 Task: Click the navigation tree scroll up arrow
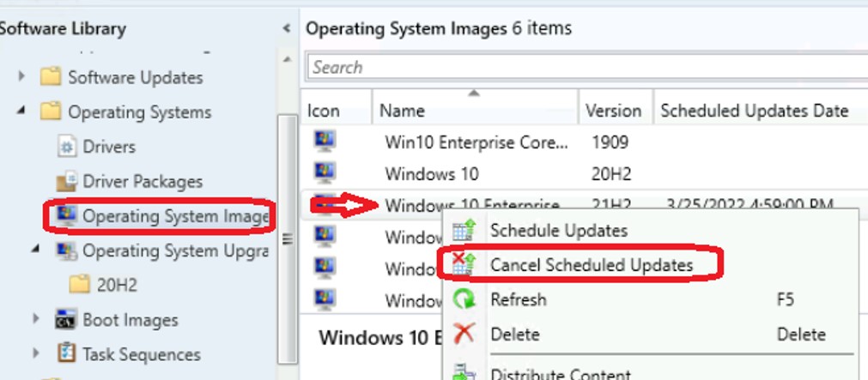287,59
